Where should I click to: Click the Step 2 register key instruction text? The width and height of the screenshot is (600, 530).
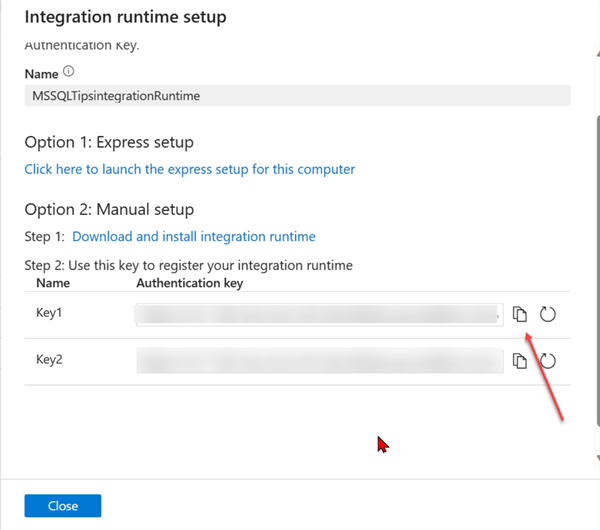point(189,266)
